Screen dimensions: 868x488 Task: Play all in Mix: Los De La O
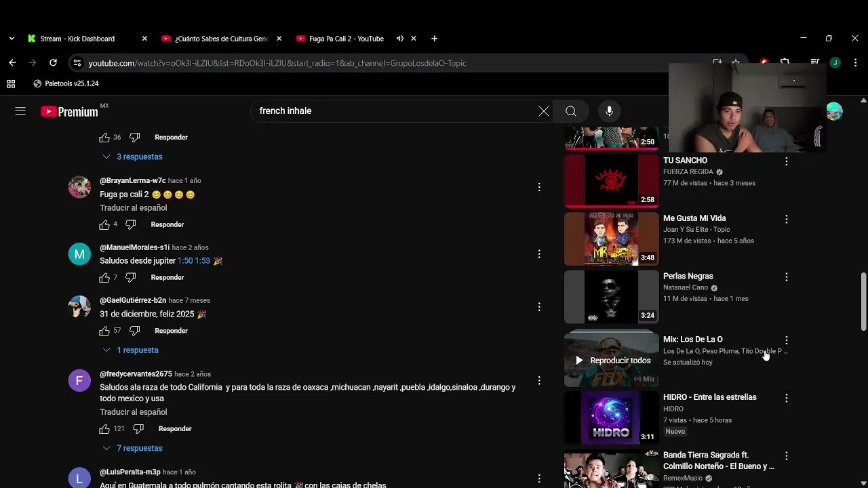[x=612, y=361]
